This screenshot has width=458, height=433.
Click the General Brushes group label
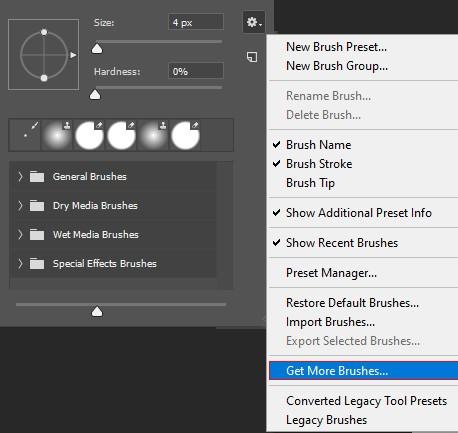pos(90,176)
